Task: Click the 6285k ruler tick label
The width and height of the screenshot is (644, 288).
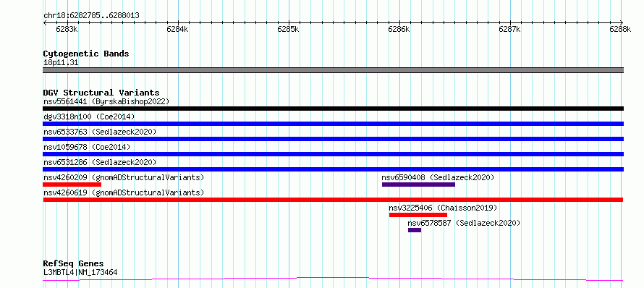Action: pyautogui.click(x=288, y=29)
